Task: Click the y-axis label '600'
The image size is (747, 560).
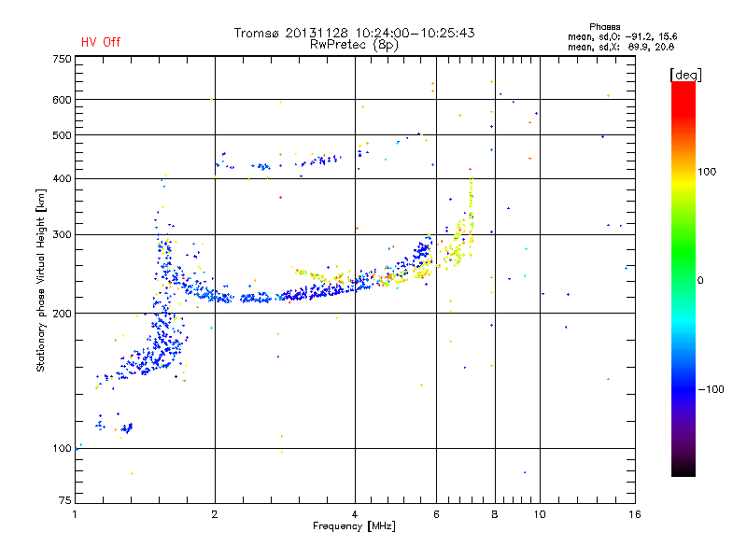Action: 62,100
